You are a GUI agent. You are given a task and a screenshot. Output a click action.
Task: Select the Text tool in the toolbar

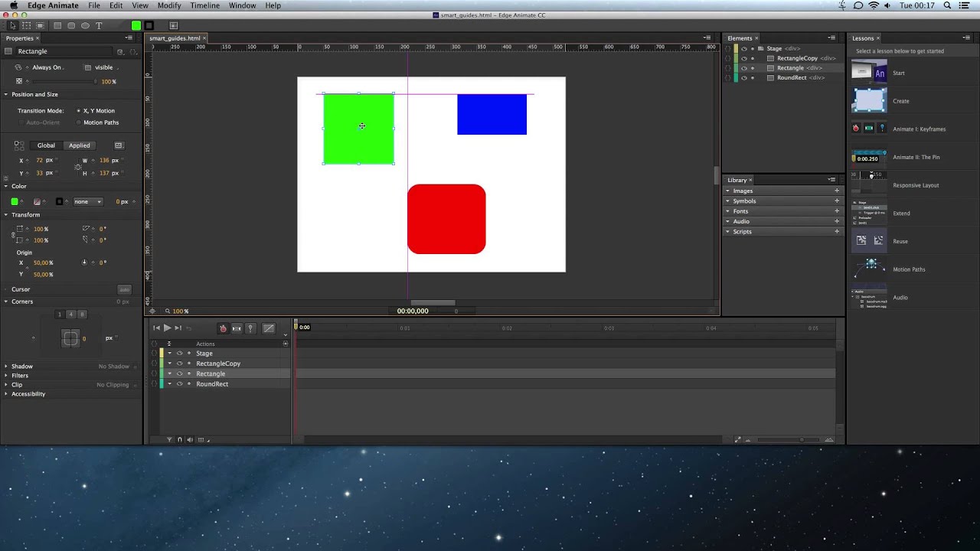click(99, 25)
